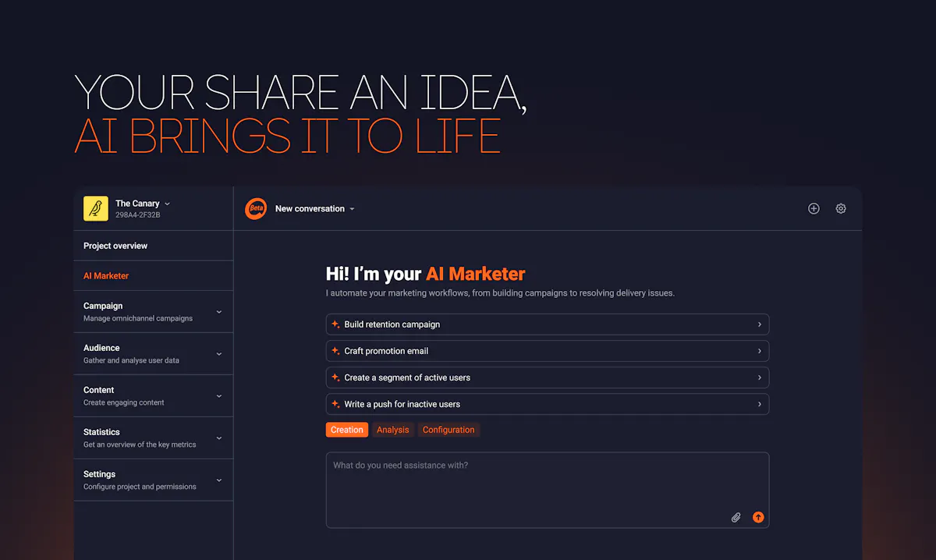Click sparkle icon beside Create a segment
The width and height of the screenshot is (936, 560).
point(335,377)
